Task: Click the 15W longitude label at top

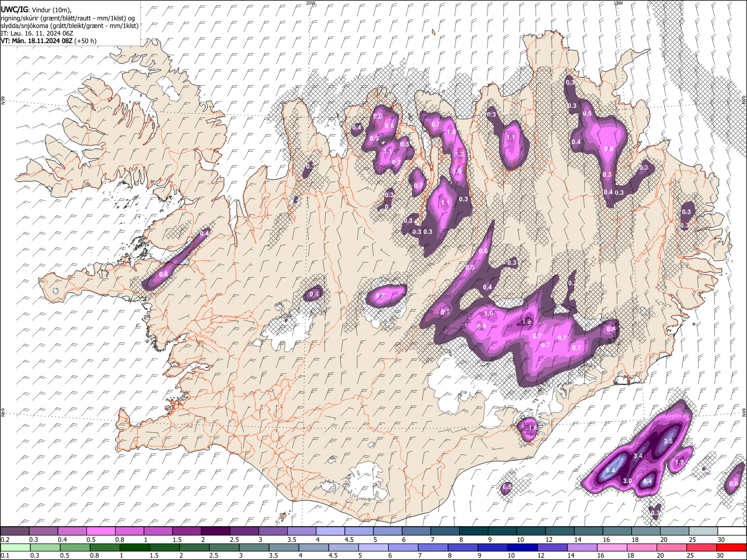Action: coord(618,3)
